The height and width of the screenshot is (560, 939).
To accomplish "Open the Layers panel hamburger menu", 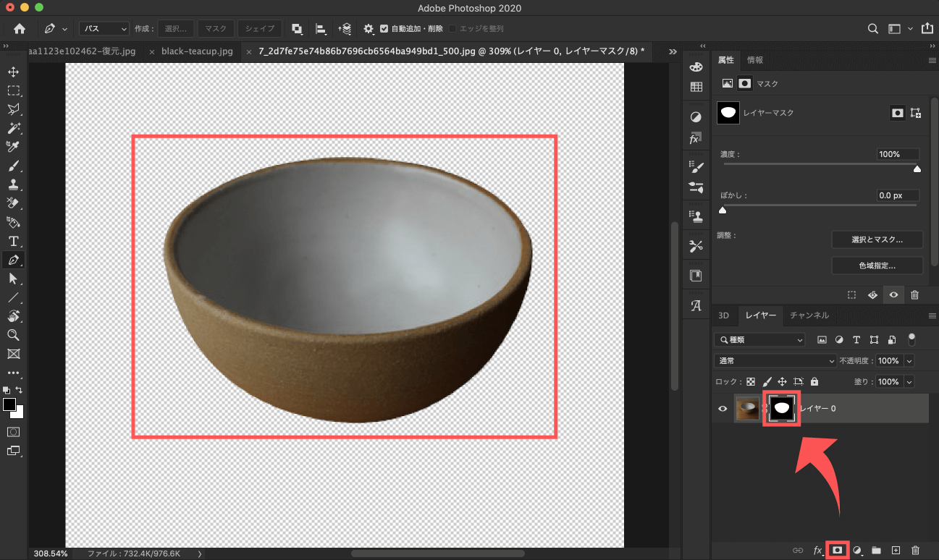I will point(932,315).
